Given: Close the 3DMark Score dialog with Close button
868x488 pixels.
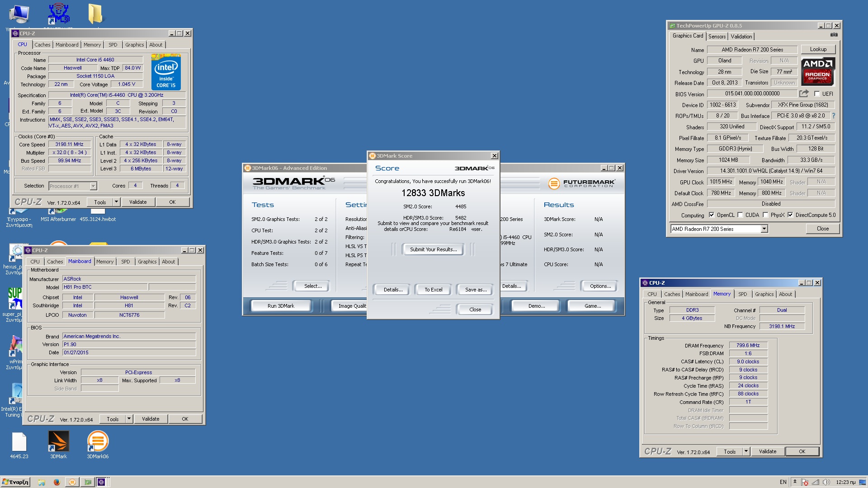Looking at the screenshot, I should [475, 310].
